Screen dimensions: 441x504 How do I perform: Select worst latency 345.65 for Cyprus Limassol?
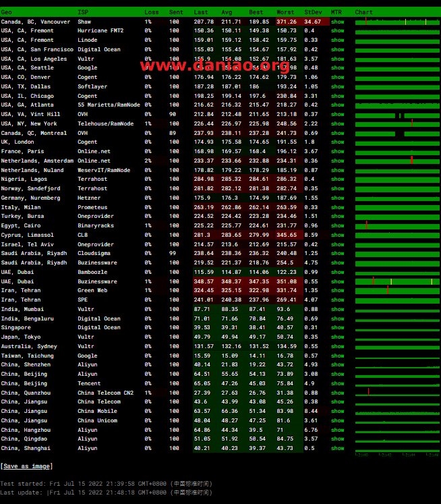pyautogui.click(x=287, y=235)
